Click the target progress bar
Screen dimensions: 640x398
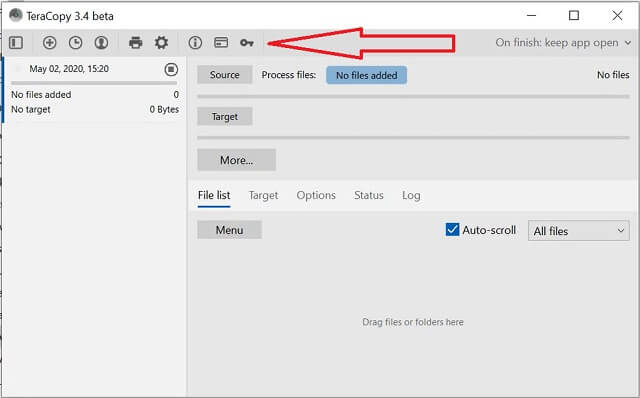click(x=413, y=138)
